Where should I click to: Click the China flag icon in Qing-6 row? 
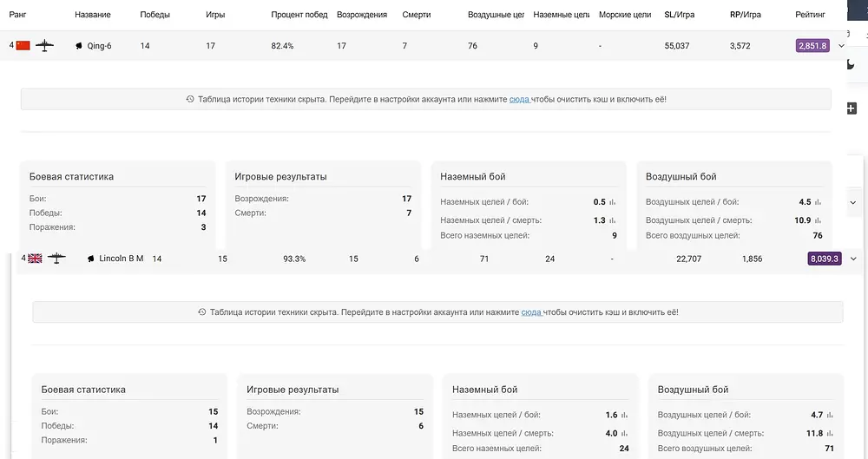pyautogui.click(x=23, y=45)
